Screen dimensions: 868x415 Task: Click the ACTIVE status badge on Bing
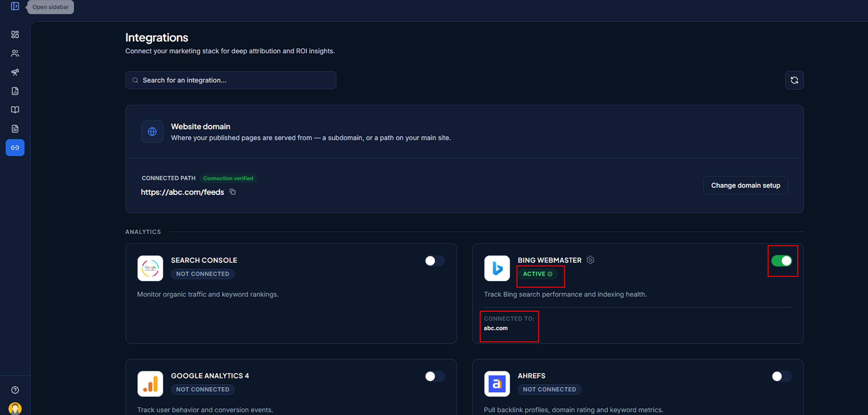coord(537,274)
